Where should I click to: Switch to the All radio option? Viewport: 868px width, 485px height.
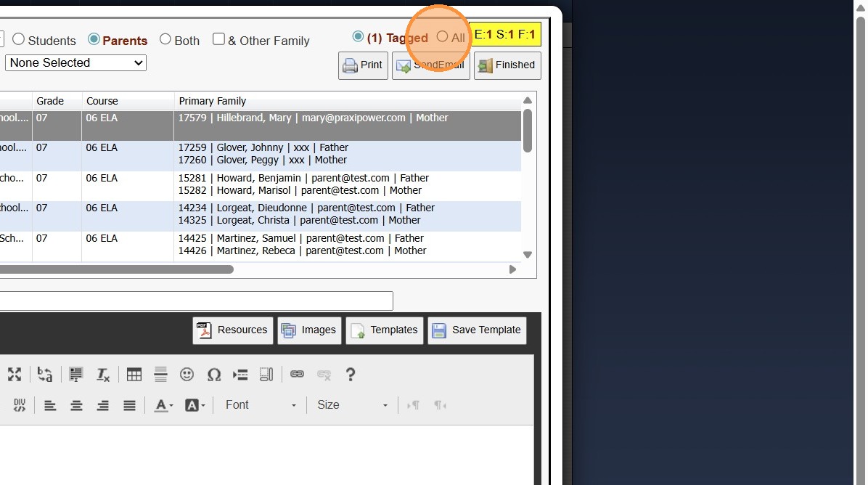(x=442, y=36)
